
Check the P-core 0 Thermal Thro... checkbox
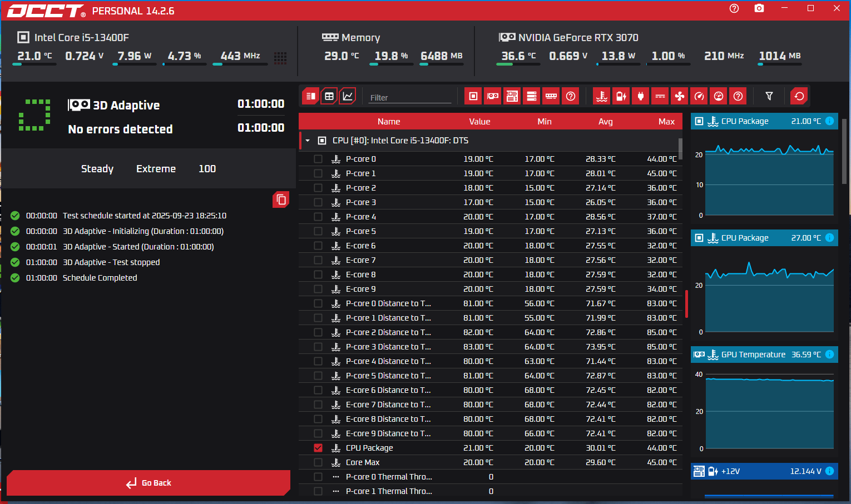coord(318,477)
